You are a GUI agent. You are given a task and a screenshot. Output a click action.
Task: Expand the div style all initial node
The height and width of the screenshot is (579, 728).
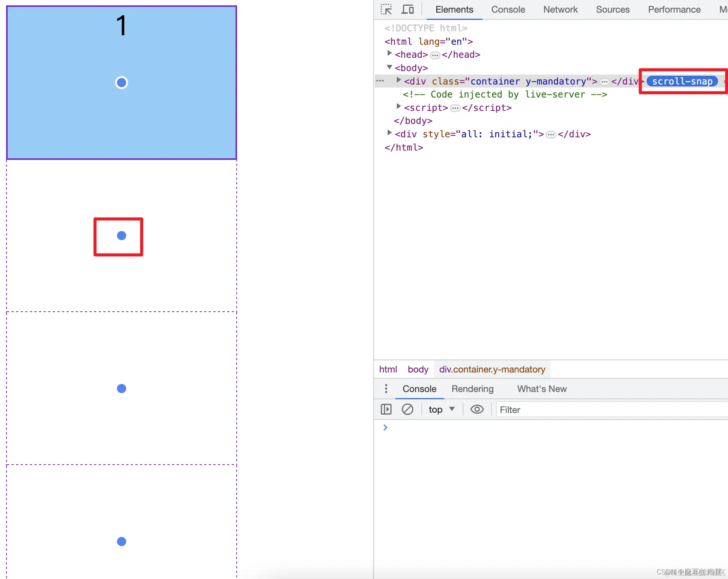[389, 133]
